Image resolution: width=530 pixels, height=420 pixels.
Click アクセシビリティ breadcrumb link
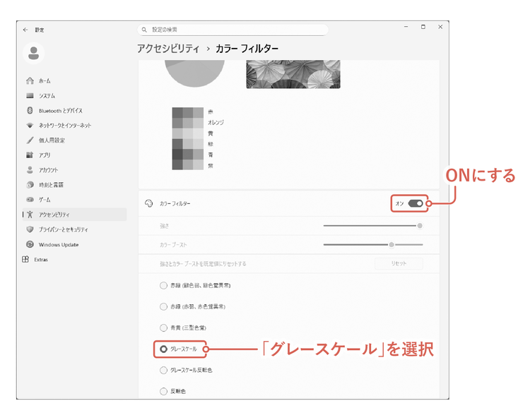[x=168, y=49]
